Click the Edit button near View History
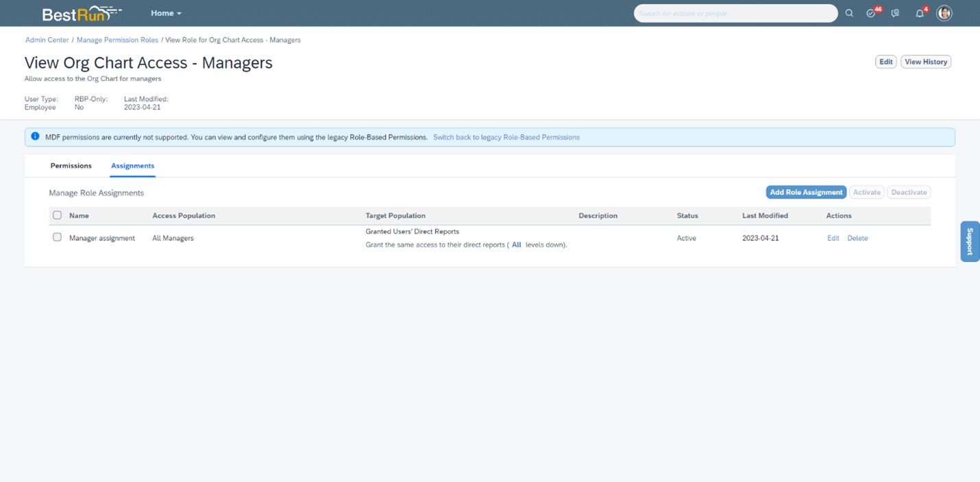The height and width of the screenshot is (482, 980). 886,62
